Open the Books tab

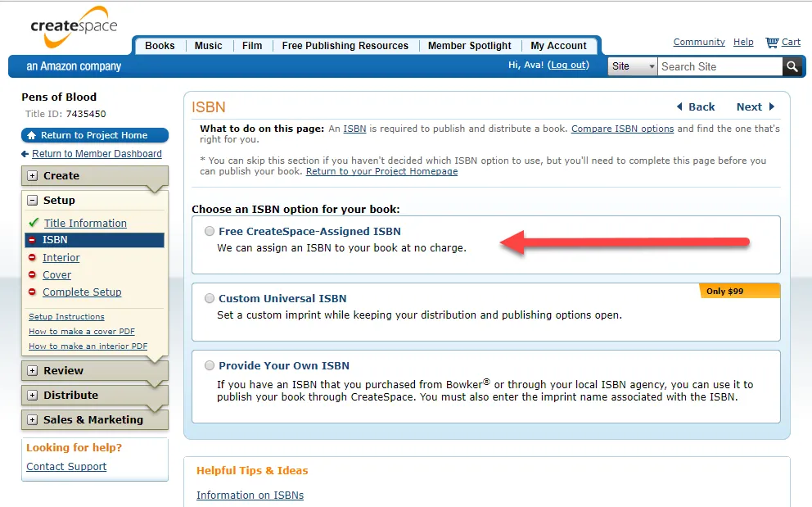click(x=160, y=46)
